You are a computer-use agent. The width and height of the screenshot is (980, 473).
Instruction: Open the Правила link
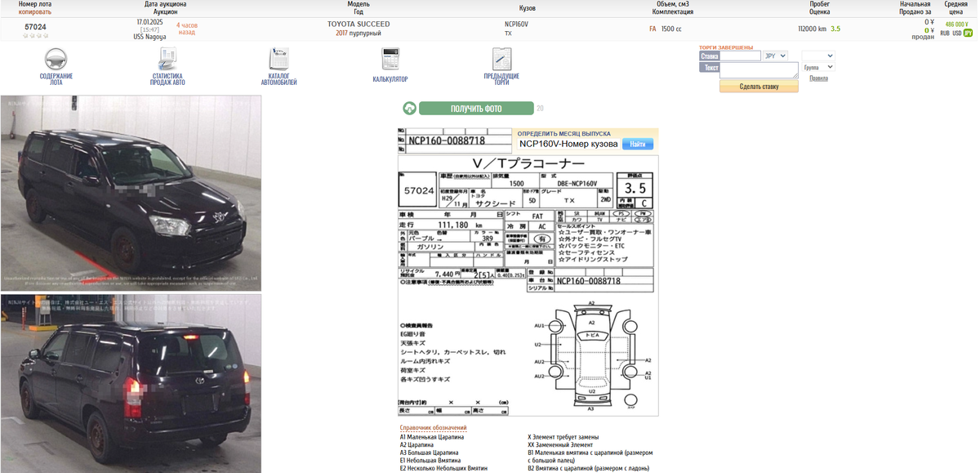click(818, 78)
